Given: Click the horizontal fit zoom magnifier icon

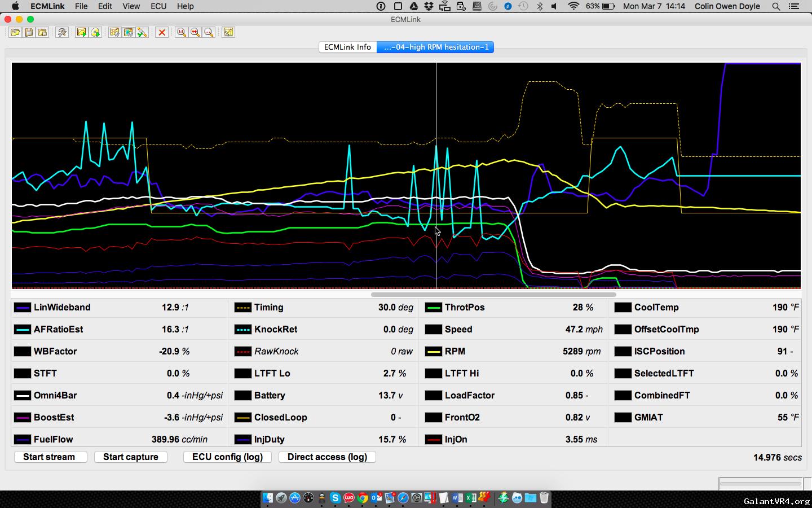Looking at the screenshot, I should (x=195, y=32).
